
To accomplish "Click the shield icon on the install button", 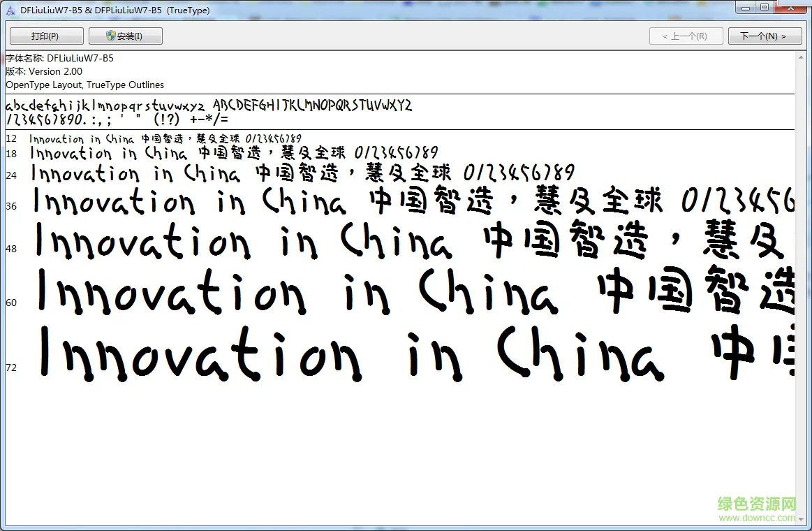I will [x=110, y=36].
